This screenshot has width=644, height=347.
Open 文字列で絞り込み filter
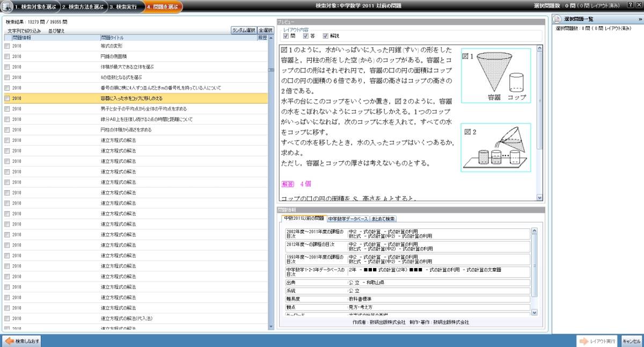coord(24,31)
